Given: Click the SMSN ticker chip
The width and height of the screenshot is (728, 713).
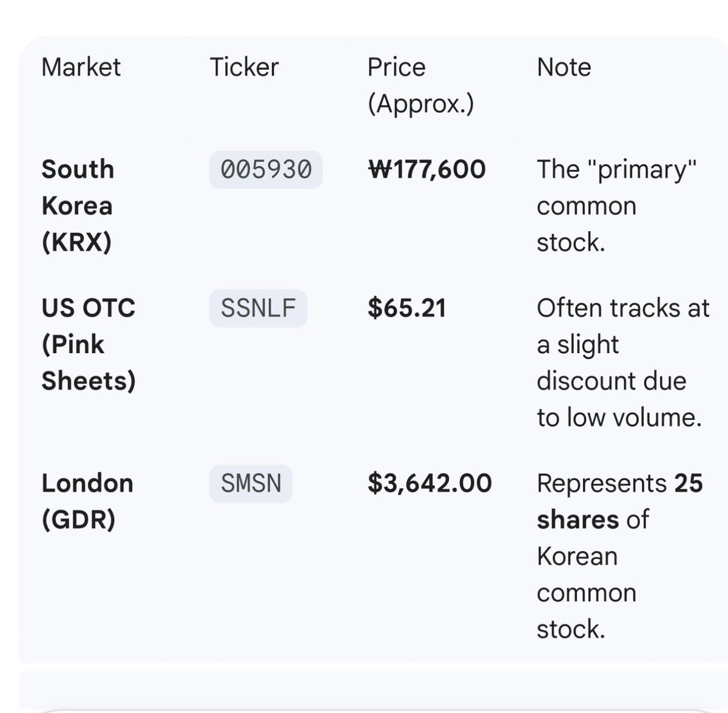Looking at the screenshot, I should [x=251, y=484].
